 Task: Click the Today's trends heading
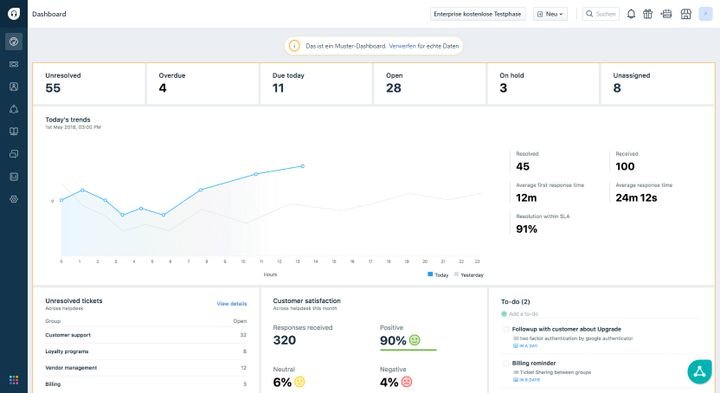tap(68, 119)
